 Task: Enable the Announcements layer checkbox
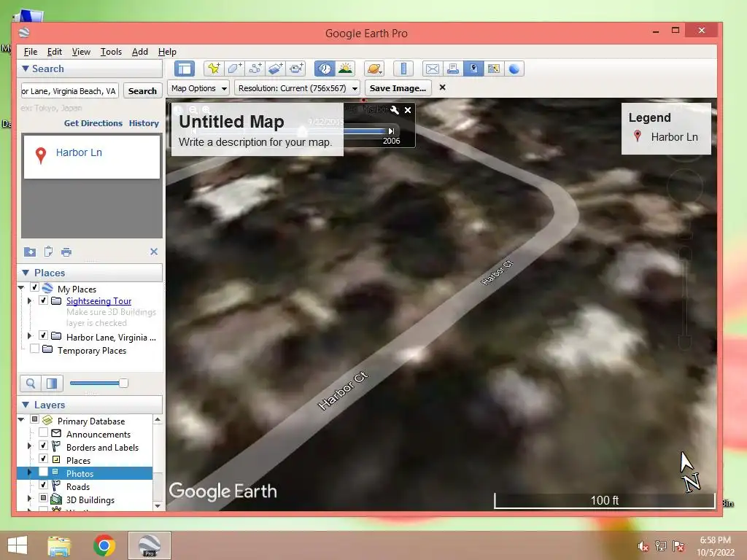tap(43, 432)
